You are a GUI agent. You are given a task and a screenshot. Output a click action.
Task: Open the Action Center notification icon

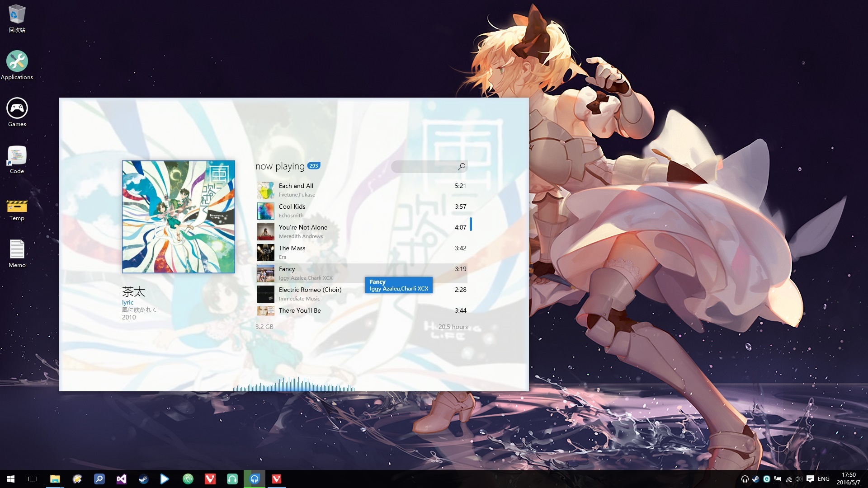[810, 479]
